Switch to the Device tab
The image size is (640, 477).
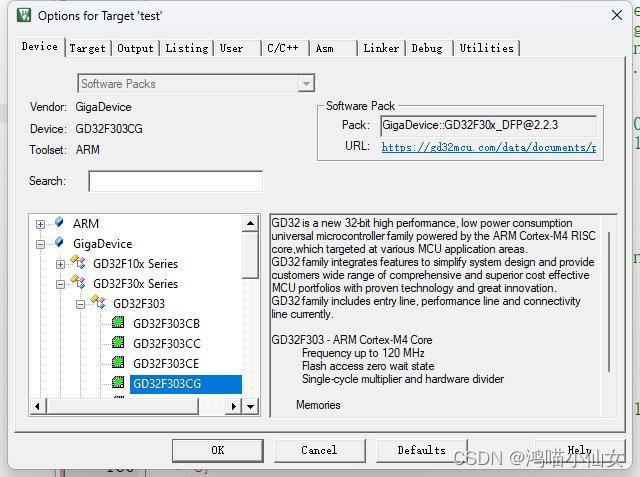point(40,47)
